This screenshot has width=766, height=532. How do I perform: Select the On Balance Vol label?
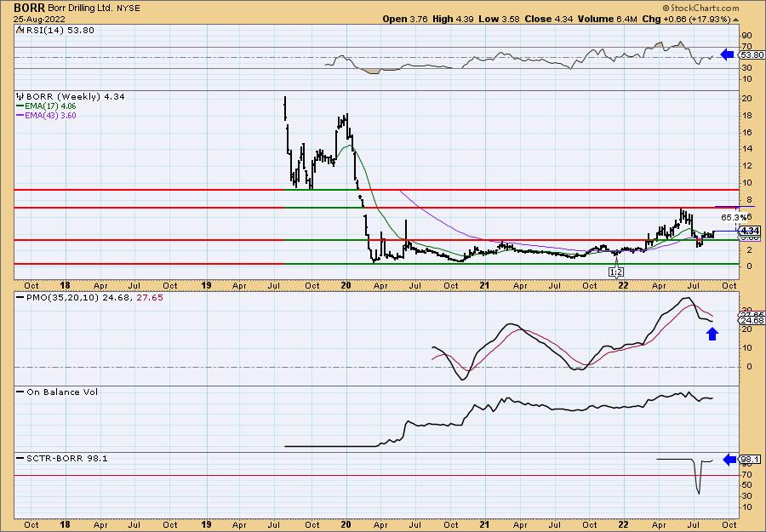62,392
